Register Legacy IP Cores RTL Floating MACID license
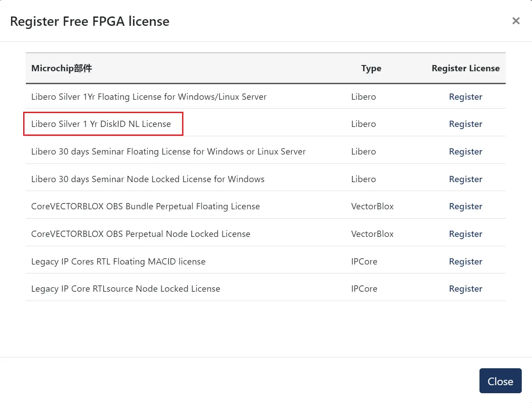 465,261
